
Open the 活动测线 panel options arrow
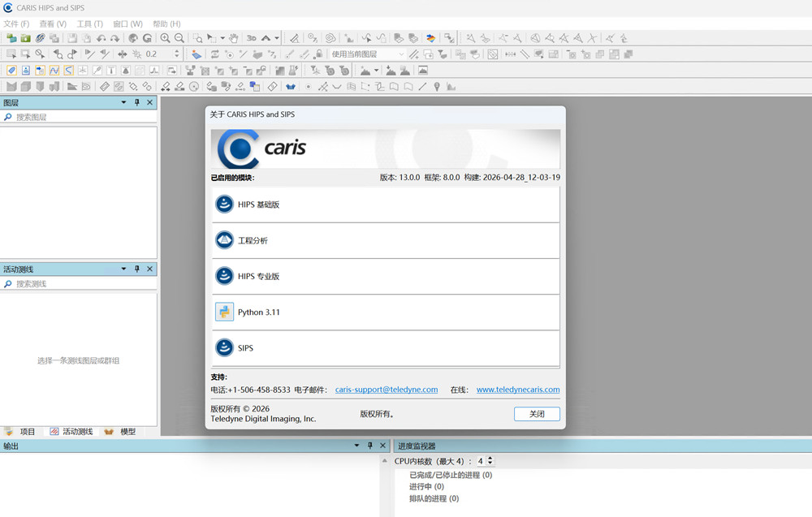pyautogui.click(x=123, y=269)
